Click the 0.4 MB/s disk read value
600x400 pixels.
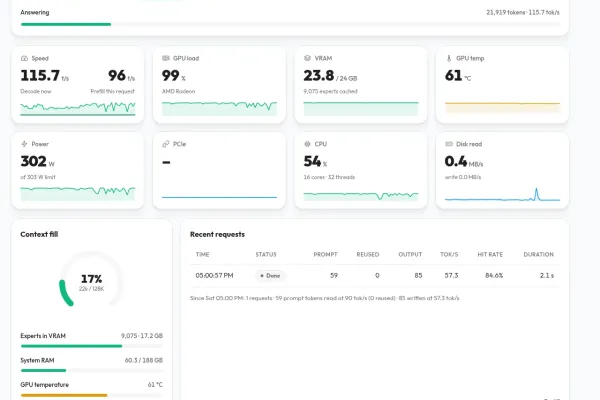[x=464, y=162]
